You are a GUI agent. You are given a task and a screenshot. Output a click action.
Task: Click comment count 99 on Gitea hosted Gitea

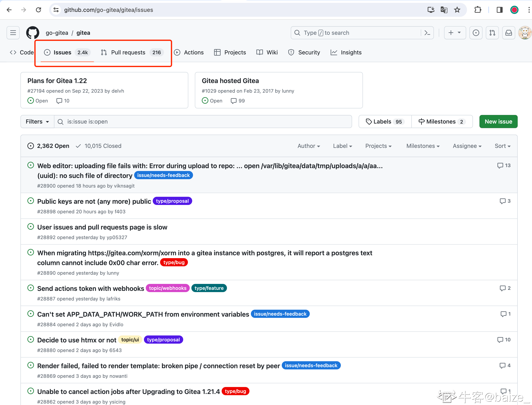point(238,101)
